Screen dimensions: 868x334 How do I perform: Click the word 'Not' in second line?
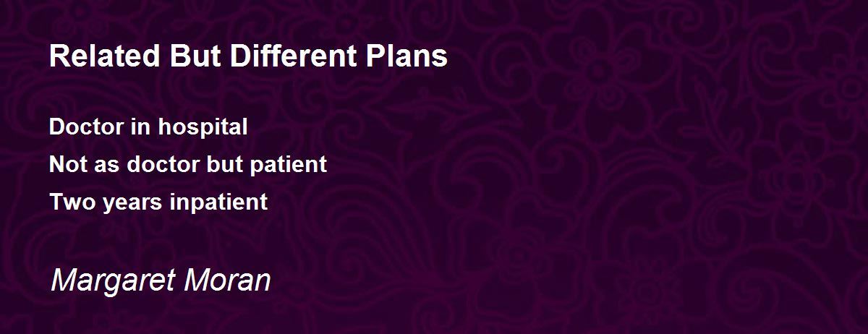point(64,165)
